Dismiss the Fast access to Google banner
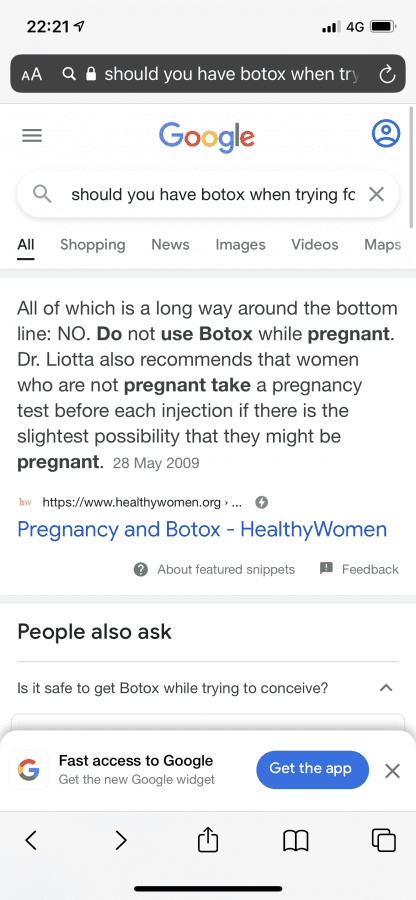416x900 pixels. tap(392, 771)
